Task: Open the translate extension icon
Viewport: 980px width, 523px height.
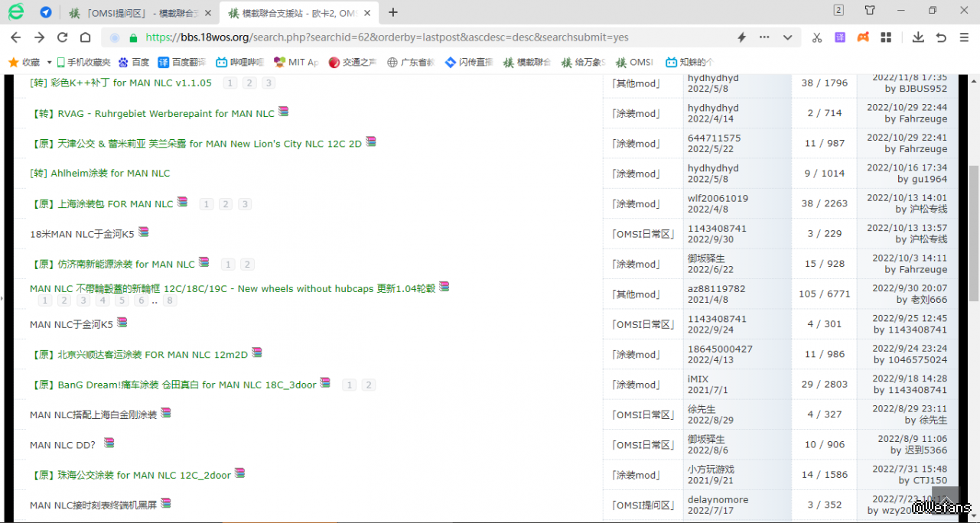Action: click(x=840, y=37)
